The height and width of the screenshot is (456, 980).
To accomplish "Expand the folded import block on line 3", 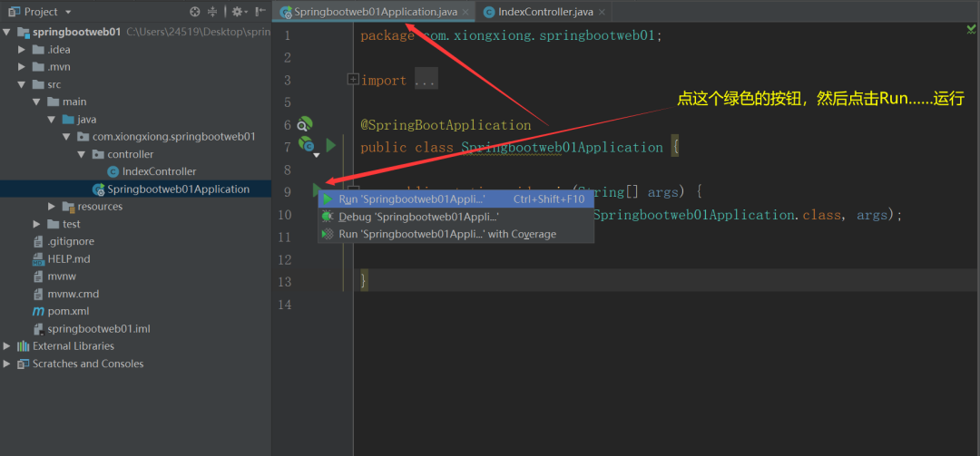I will coord(352,80).
